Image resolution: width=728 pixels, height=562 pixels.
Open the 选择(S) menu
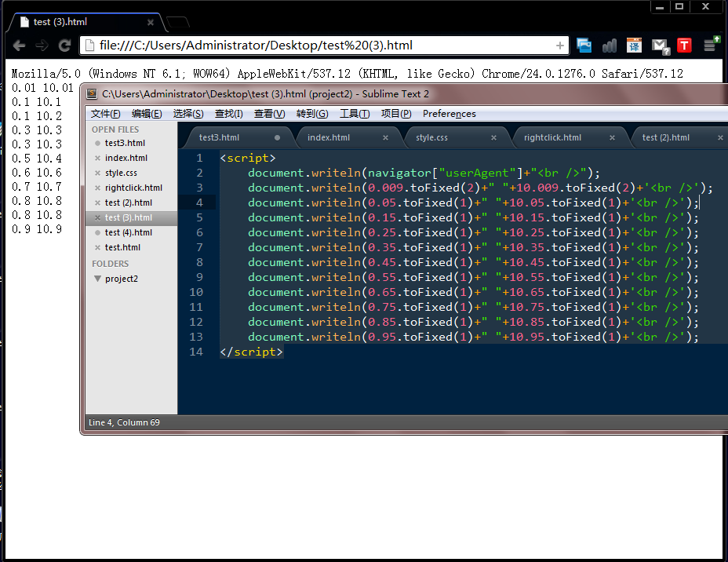(x=188, y=114)
